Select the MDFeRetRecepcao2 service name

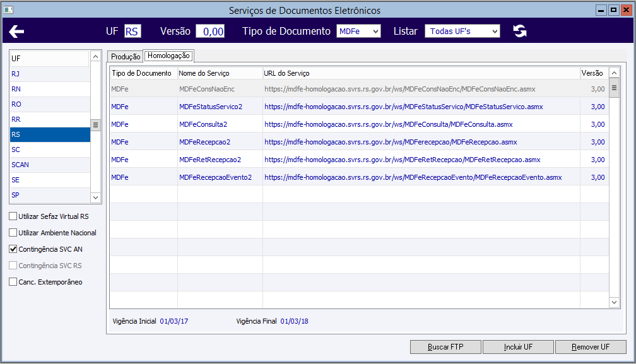(210, 160)
